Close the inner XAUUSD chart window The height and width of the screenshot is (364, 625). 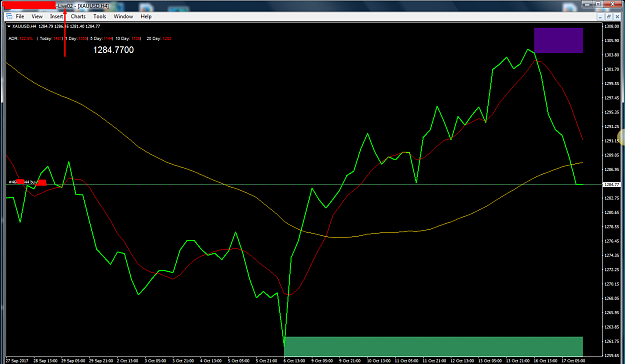(x=617, y=16)
